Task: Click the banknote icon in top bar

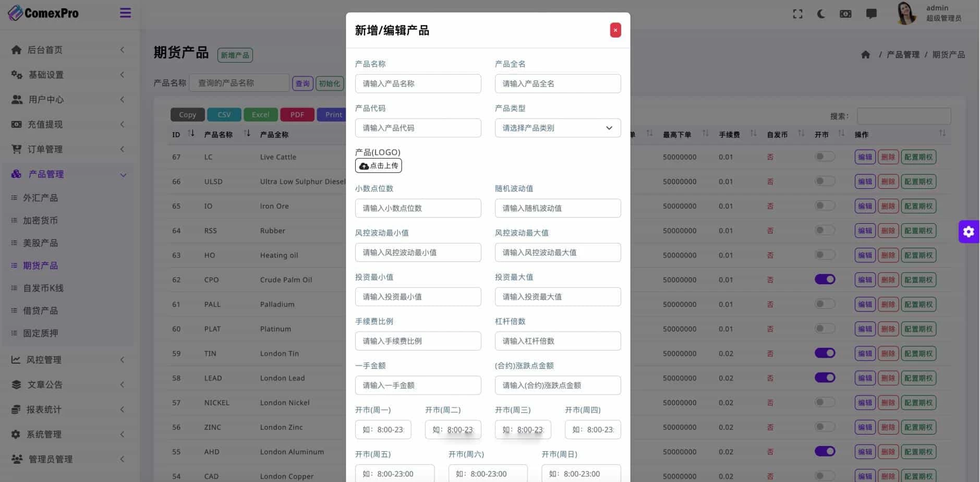Action: tap(845, 14)
